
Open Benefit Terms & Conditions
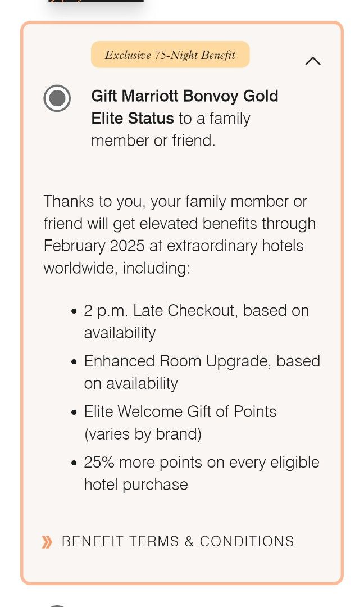pos(178,541)
